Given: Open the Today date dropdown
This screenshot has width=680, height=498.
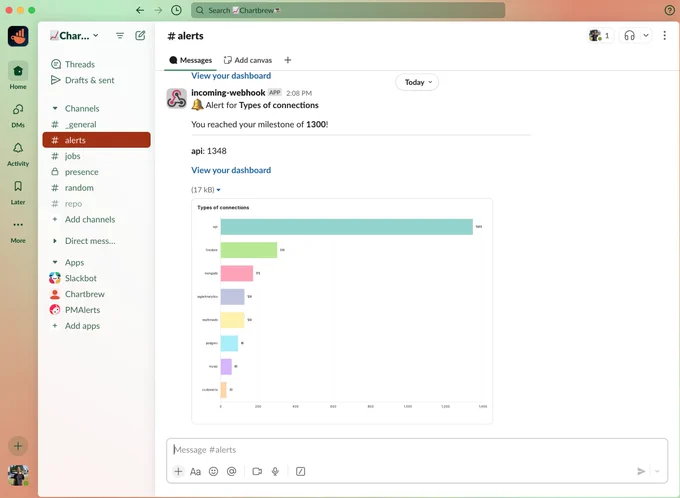Looking at the screenshot, I should tap(417, 82).
